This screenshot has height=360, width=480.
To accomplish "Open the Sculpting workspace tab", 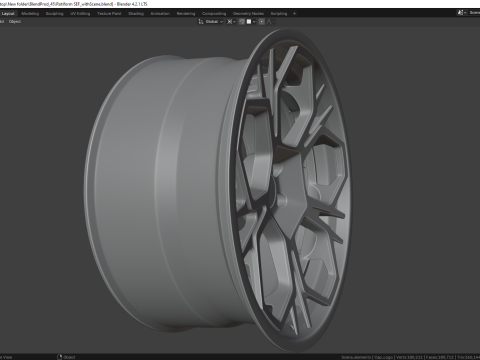I will tap(54, 14).
